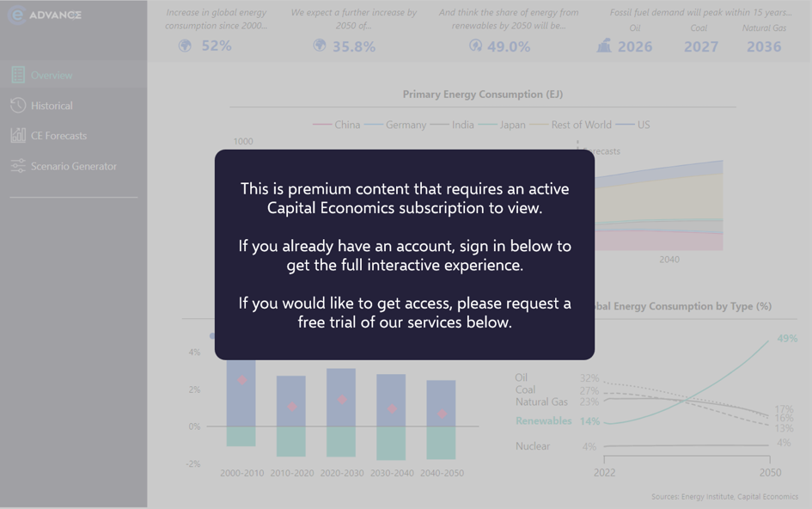The image size is (812, 509).
Task: Select the Scenario Generator sliders icon
Action: 18,166
